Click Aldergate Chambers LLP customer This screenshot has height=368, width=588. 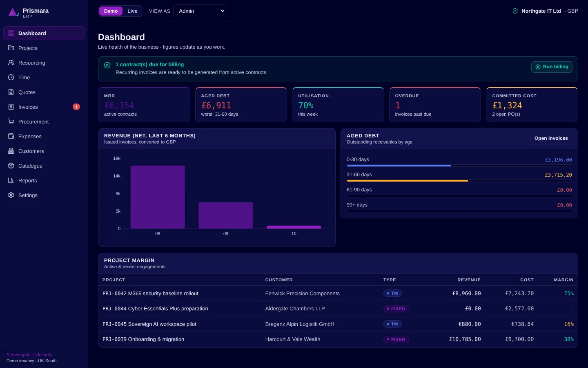coord(295,309)
